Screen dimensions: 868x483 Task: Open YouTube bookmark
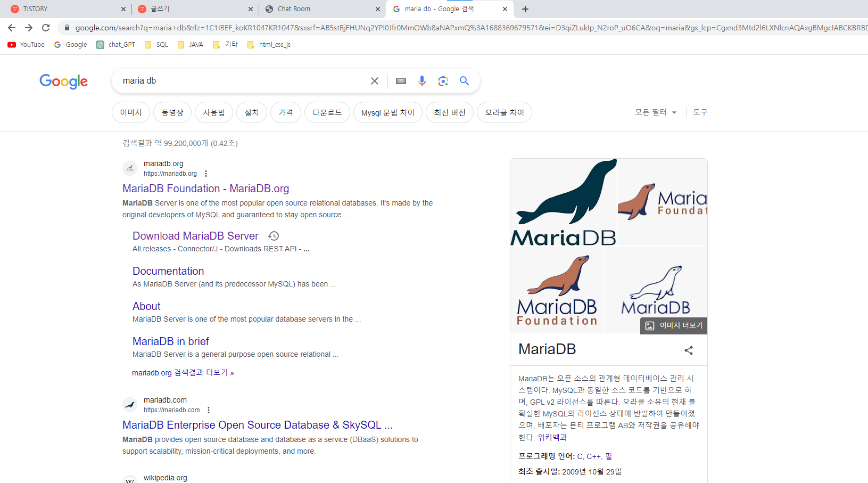(x=26, y=45)
